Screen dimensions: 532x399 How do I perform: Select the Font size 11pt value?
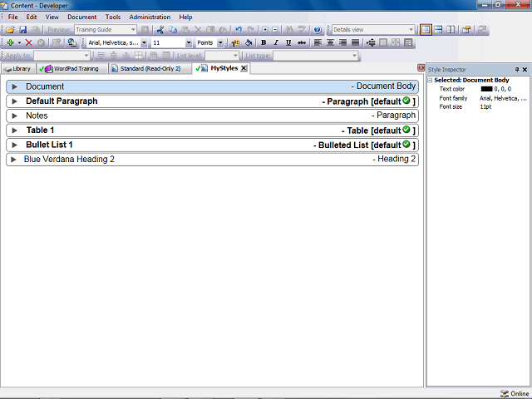[485, 107]
